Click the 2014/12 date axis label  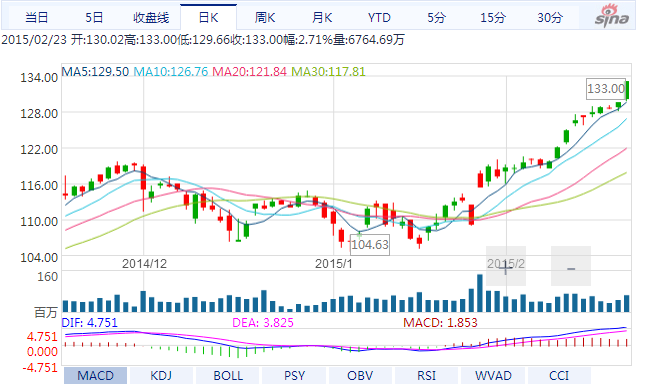click(144, 264)
